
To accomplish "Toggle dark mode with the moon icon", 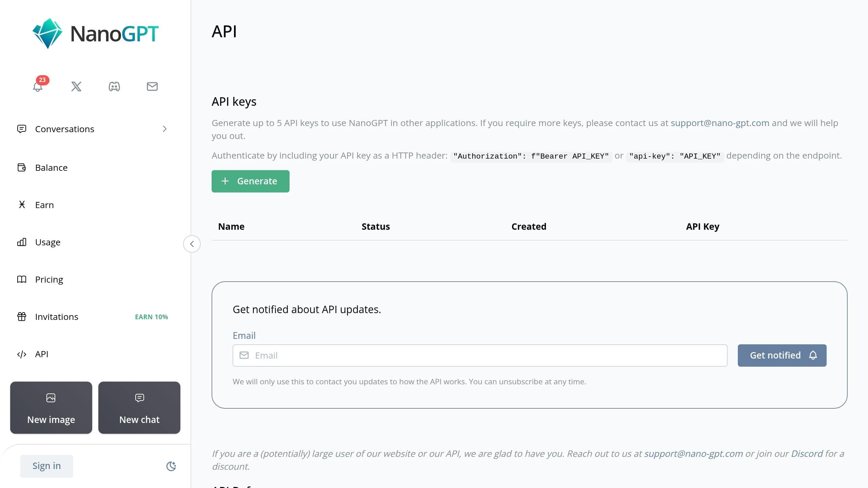I will pyautogui.click(x=171, y=466).
